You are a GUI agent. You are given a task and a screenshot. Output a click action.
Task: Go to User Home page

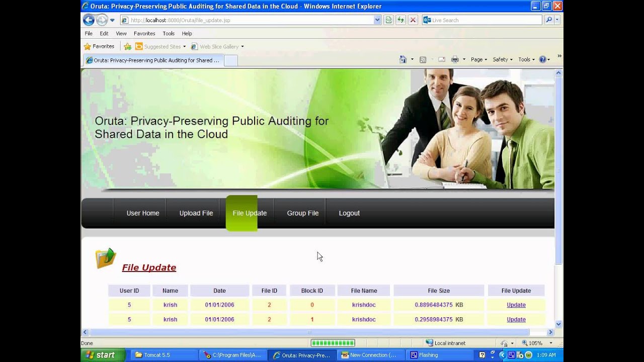pyautogui.click(x=143, y=213)
